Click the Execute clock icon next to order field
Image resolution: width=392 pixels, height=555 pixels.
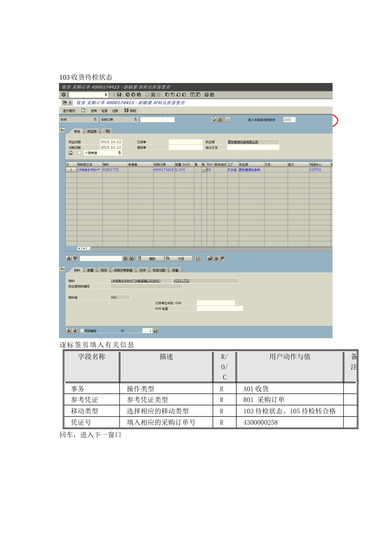(214, 120)
